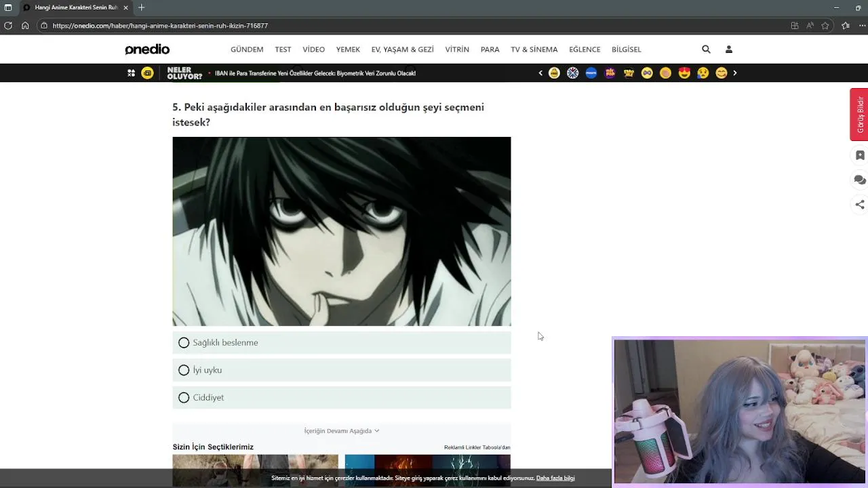Open the site search magnifier icon
The image size is (868, 488).
706,49
